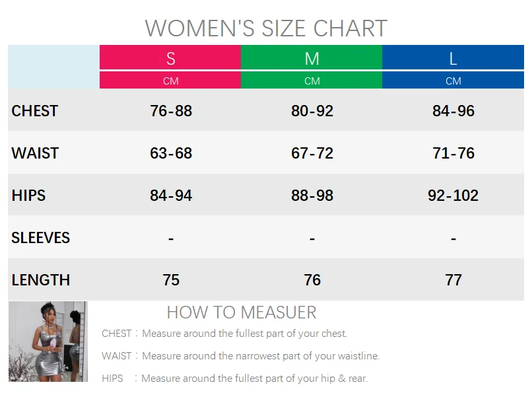Click the S chest value 76-88
The image size is (532, 401).
[171, 111]
